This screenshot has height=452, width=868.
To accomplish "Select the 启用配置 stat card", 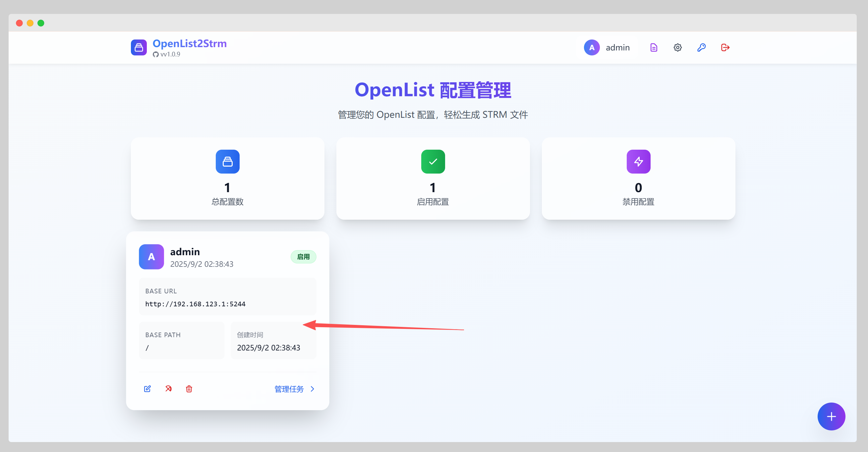I will (433, 179).
